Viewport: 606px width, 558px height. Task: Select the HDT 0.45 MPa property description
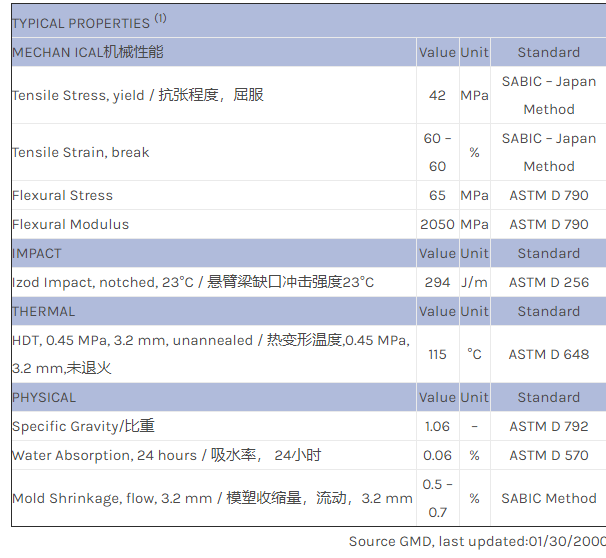[x=210, y=354]
